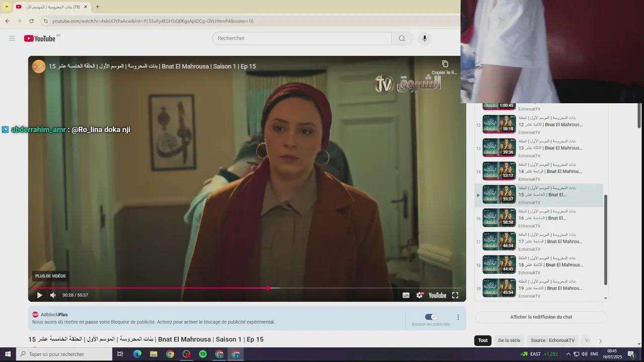This screenshot has width=644, height=362.
Task: Open a new browser tab
Action: 98,7
